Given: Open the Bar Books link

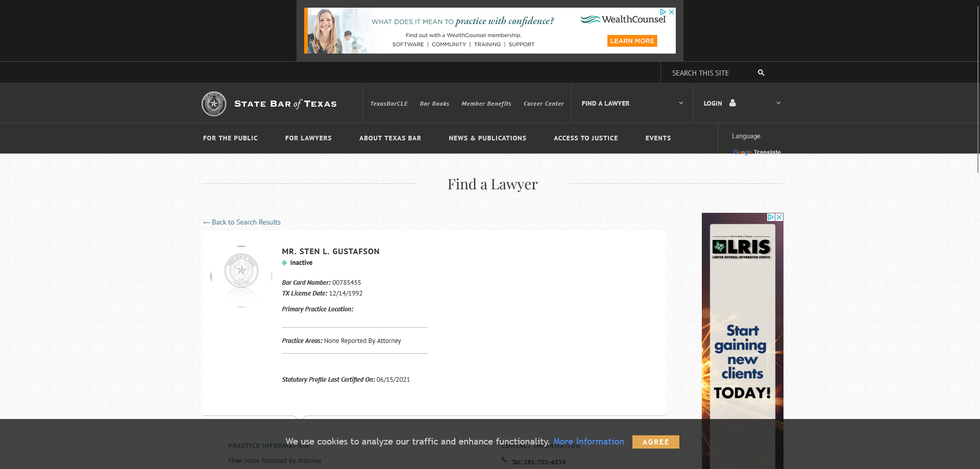Looking at the screenshot, I should [434, 104].
